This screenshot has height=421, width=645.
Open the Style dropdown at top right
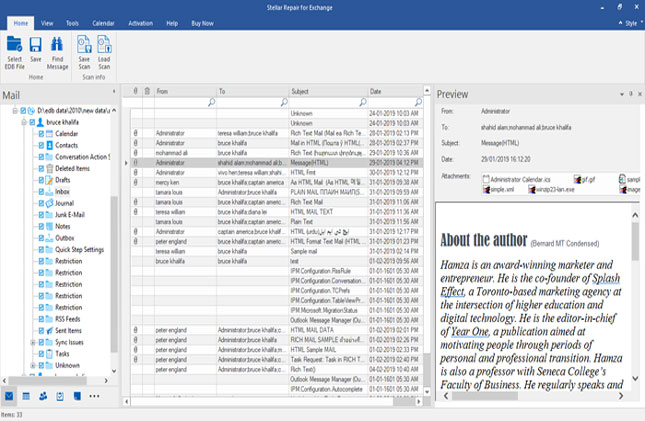[x=631, y=23]
